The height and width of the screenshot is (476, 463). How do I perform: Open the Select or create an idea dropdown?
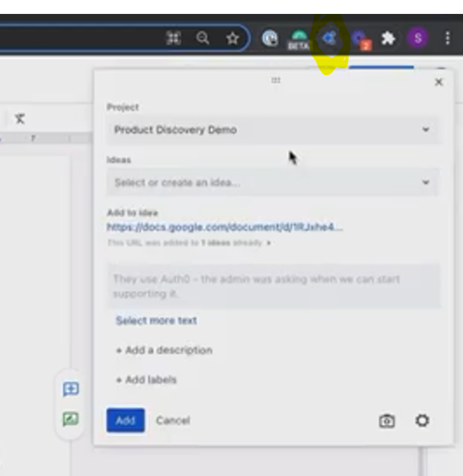tap(272, 182)
